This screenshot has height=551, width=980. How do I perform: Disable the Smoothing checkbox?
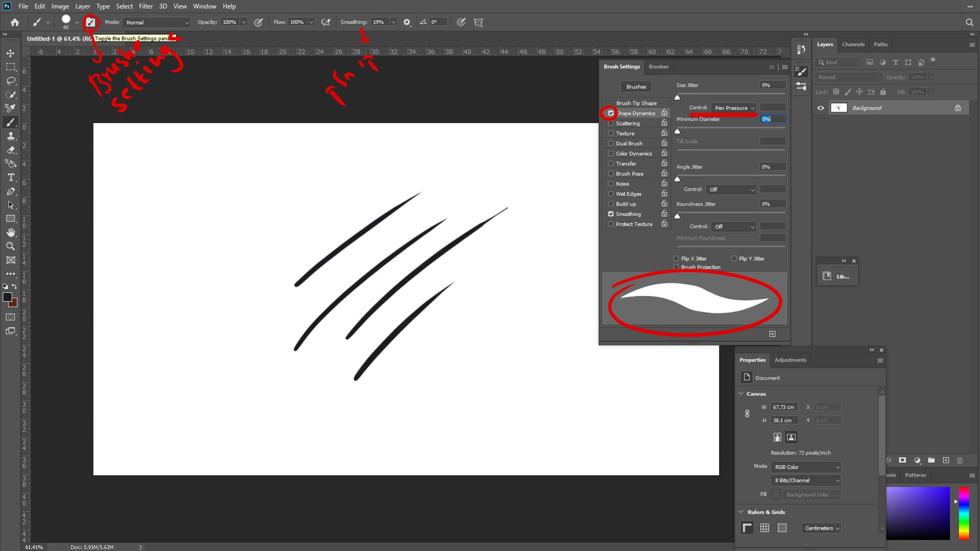pos(610,214)
